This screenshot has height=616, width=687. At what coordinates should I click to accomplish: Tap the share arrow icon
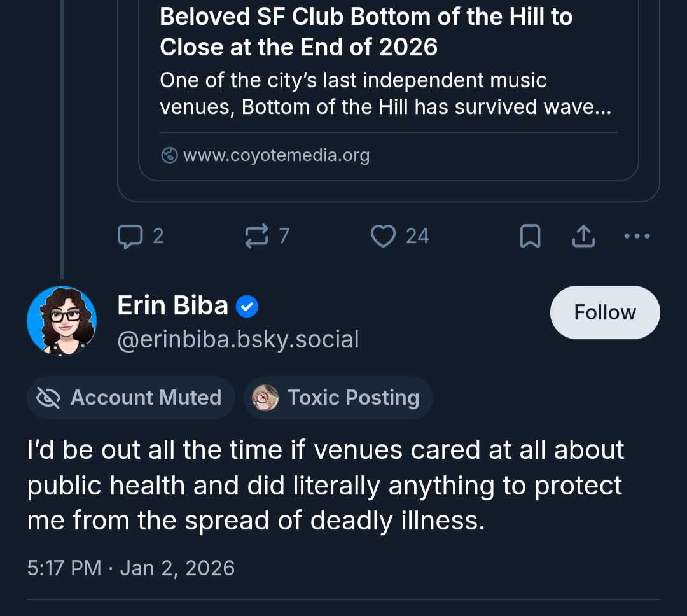coord(583,237)
